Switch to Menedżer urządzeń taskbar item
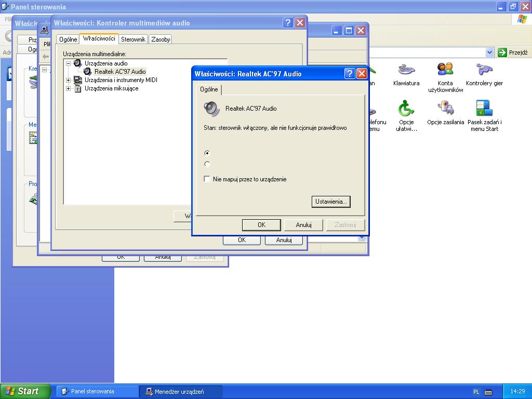 point(181,391)
